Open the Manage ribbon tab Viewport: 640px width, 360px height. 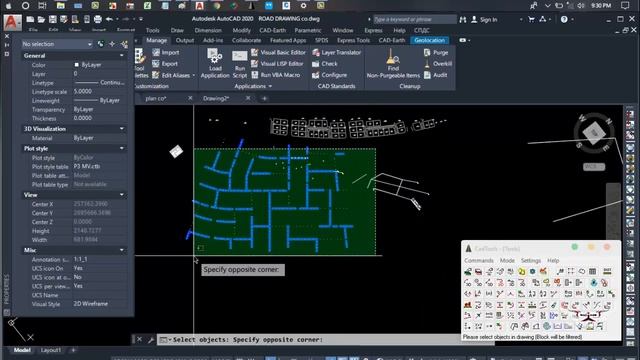(x=156, y=40)
